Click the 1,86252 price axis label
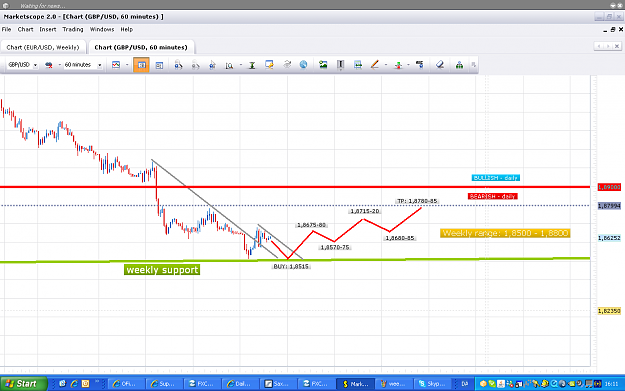This screenshot has width=625, height=391. [x=609, y=238]
